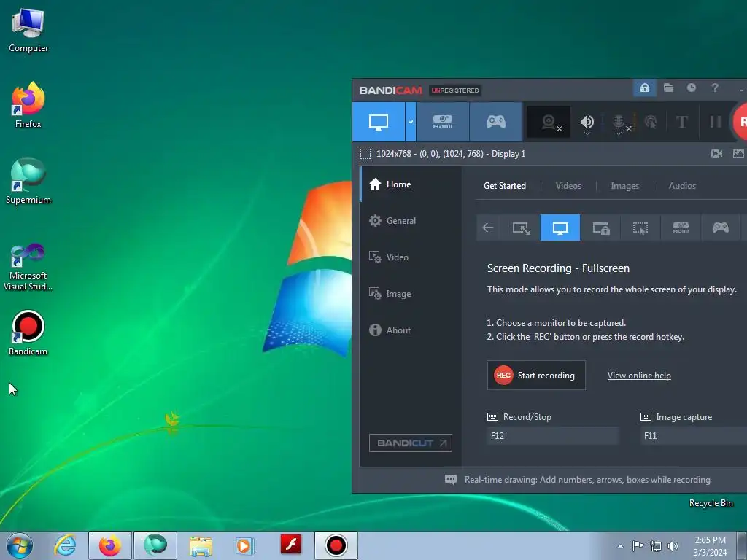
Task: Click the Action Center flag tray icon
Action: click(638, 545)
